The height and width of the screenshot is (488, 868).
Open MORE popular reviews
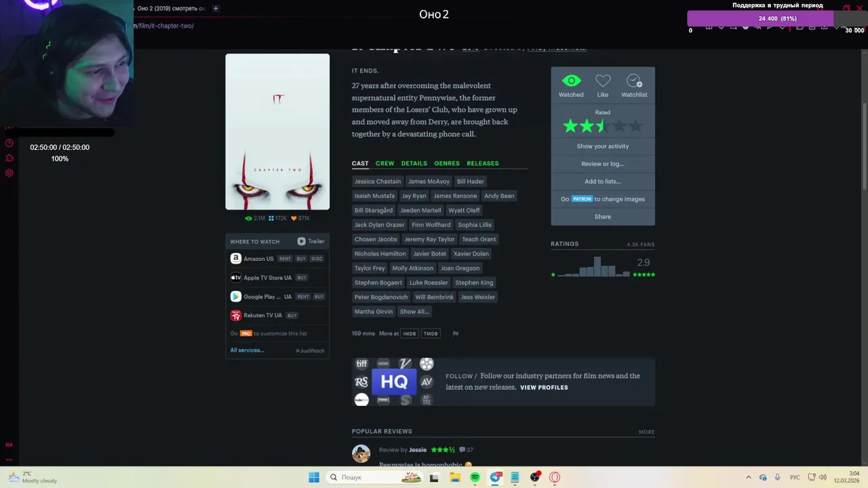pyautogui.click(x=646, y=432)
